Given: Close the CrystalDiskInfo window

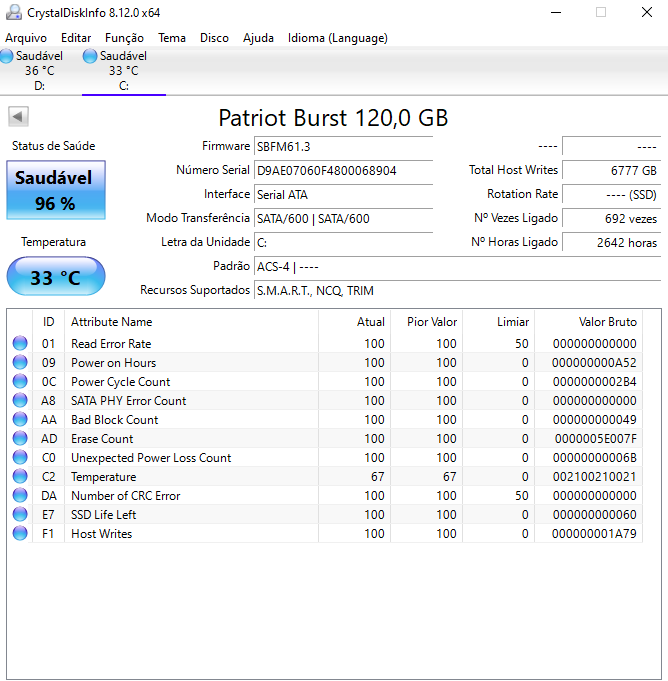Looking at the screenshot, I should click(x=647, y=12).
